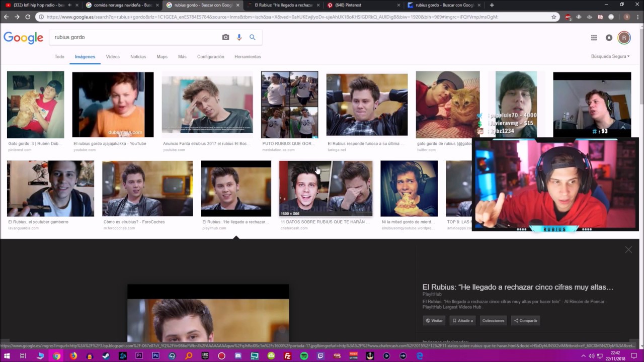The image size is (644, 362).
Task: Open Colecciones button
Action: coord(493,320)
